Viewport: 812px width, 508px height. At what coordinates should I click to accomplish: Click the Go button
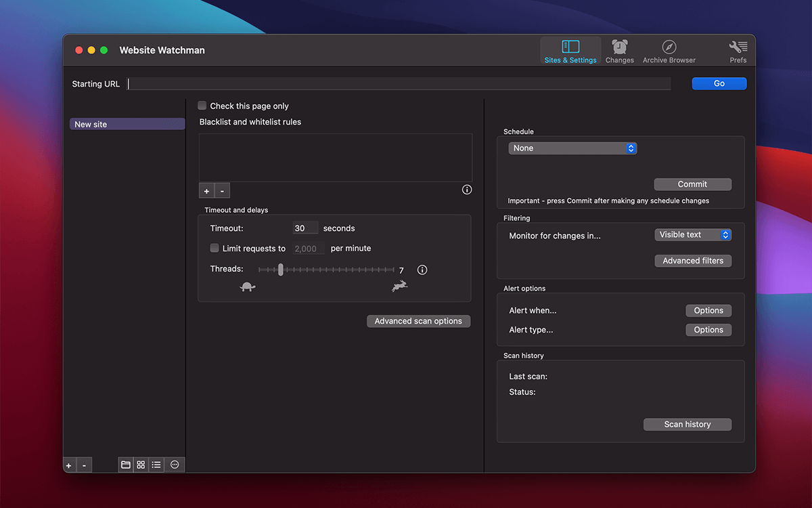click(719, 83)
